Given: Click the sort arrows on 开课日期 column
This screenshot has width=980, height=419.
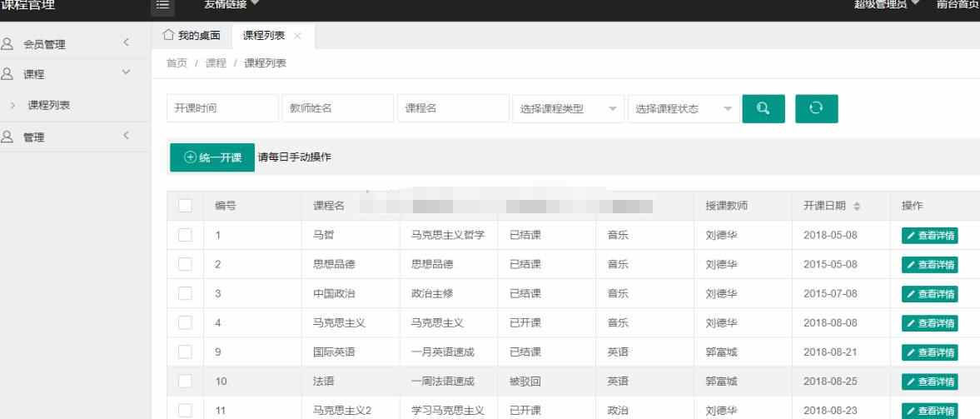Looking at the screenshot, I should pos(857,207).
